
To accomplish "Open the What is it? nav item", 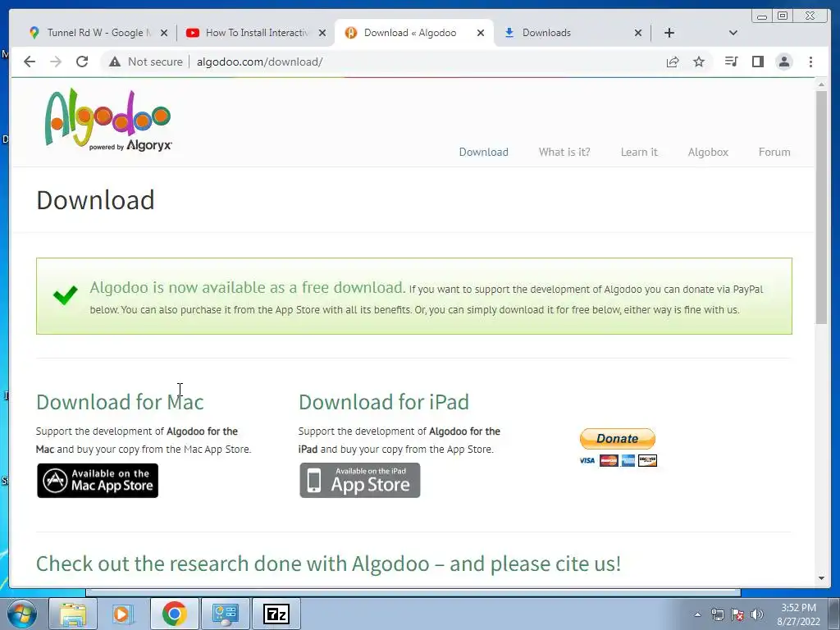I will point(564,152).
